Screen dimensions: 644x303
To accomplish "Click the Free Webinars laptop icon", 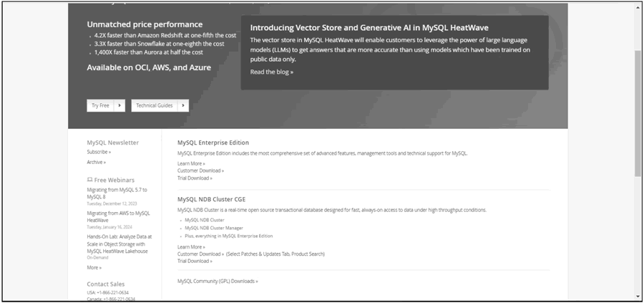I will (x=90, y=180).
